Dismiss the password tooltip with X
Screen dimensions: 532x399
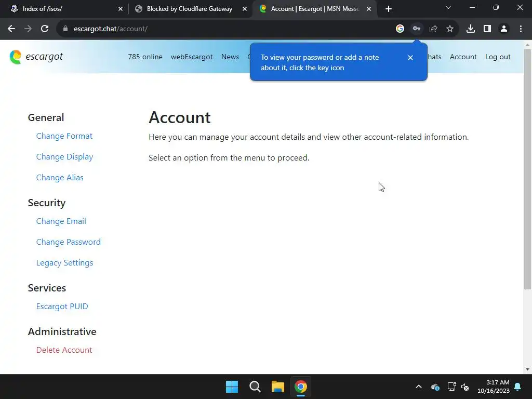coord(410,58)
